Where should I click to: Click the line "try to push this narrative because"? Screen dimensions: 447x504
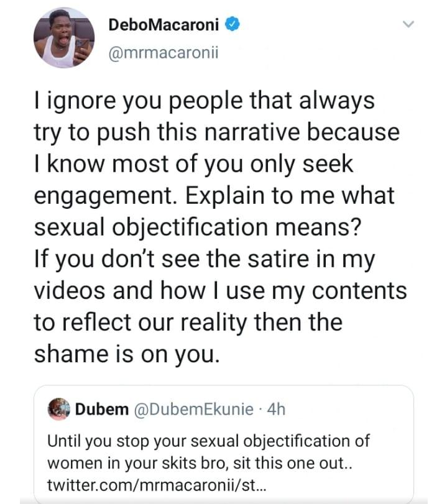[x=216, y=132]
